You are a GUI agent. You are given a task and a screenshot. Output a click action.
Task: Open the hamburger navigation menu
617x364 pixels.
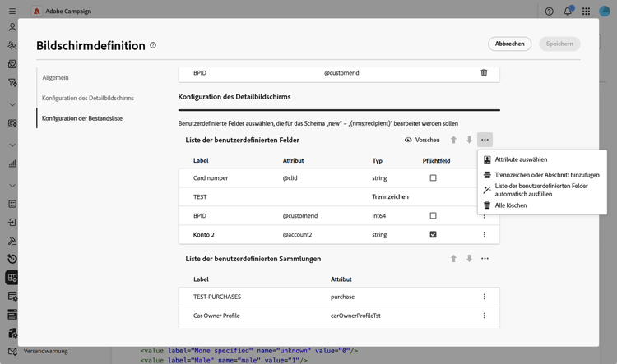coord(12,12)
